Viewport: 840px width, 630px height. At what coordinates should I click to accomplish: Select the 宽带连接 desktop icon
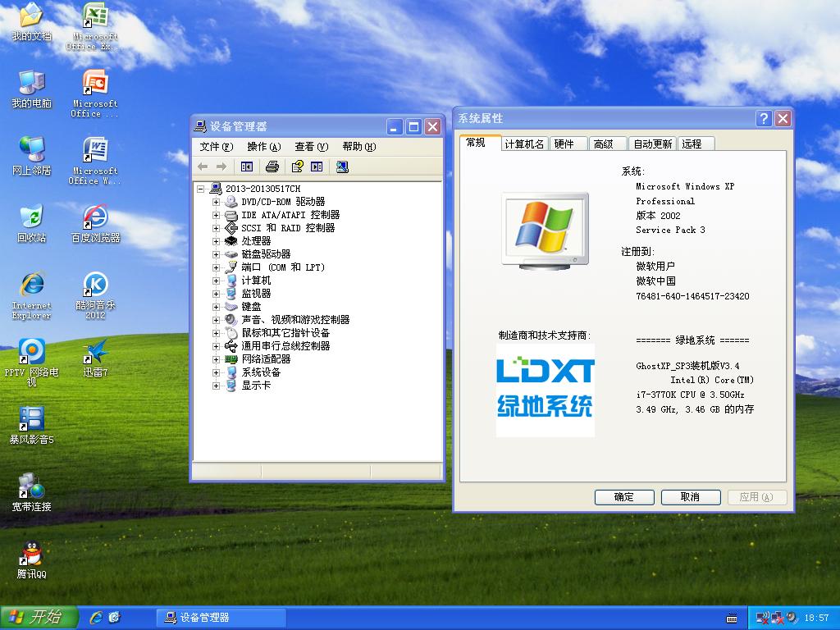pyautogui.click(x=32, y=493)
